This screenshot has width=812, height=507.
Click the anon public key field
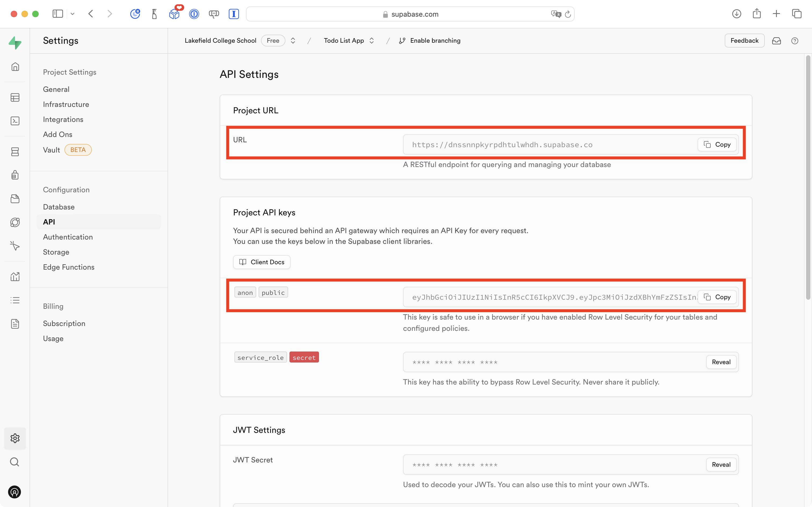click(550, 298)
